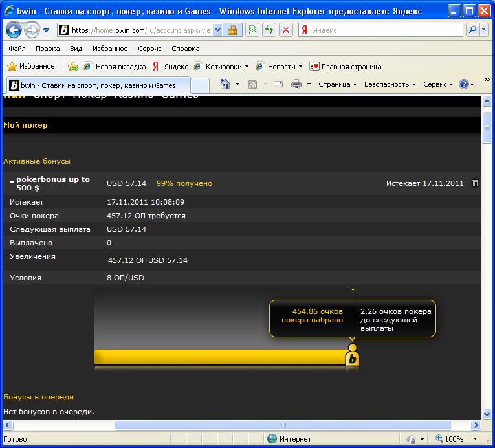Click the vertical scrollbar up arrow

pyautogui.click(x=487, y=102)
